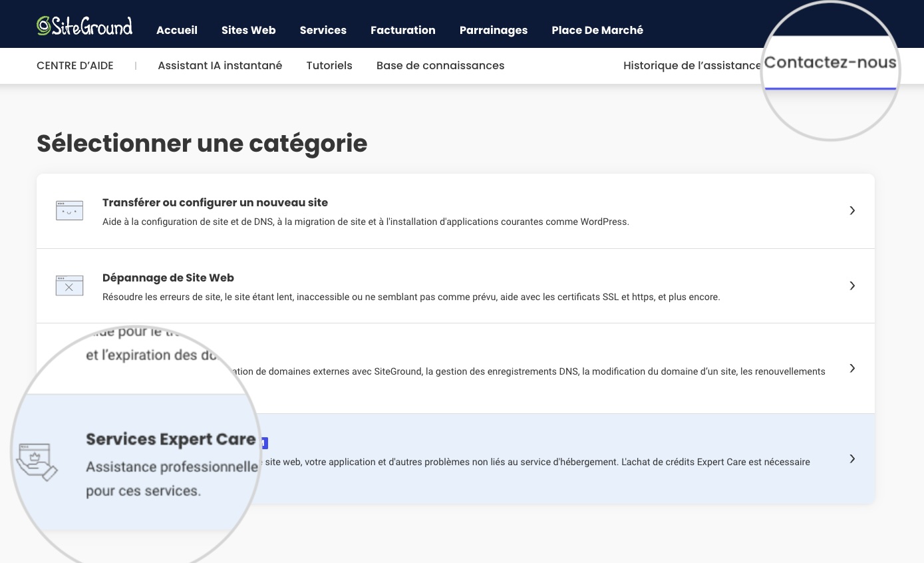Expand the Transférer ou configurer row chevron
Image resolution: width=924 pixels, height=563 pixels.
[x=852, y=210]
